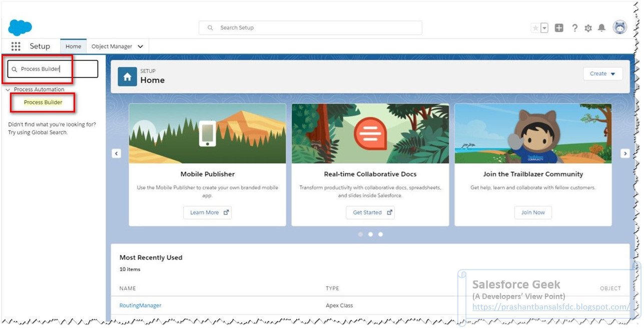The image size is (644, 329).
Task: Click the global actions plus icon
Action: click(559, 28)
